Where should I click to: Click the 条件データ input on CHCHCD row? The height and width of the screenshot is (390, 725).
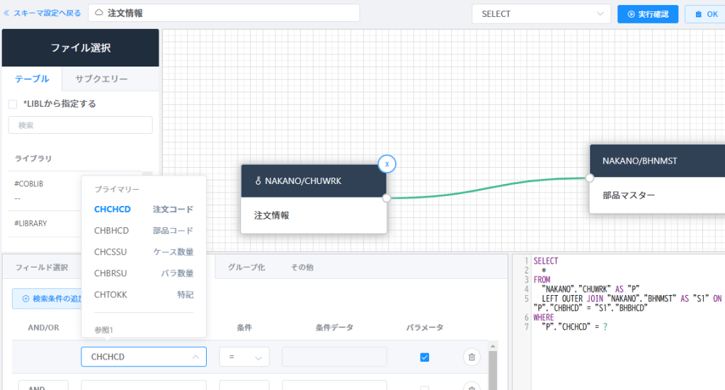[334, 357]
